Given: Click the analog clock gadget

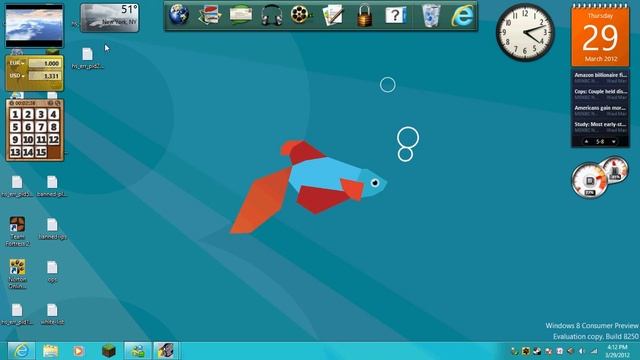Looking at the screenshot, I should (x=525, y=33).
